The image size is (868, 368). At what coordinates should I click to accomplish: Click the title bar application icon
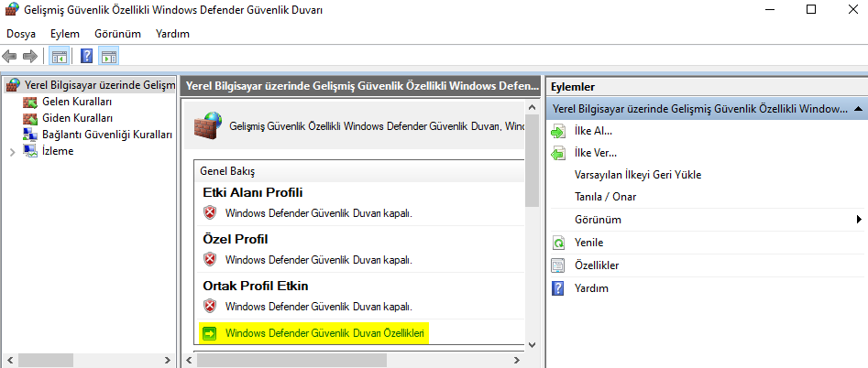point(11,10)
